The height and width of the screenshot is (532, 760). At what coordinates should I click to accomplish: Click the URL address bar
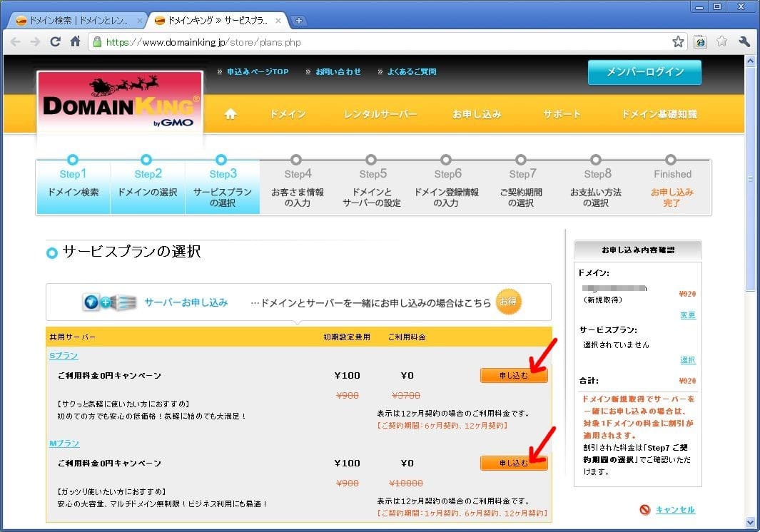(385, 42)
